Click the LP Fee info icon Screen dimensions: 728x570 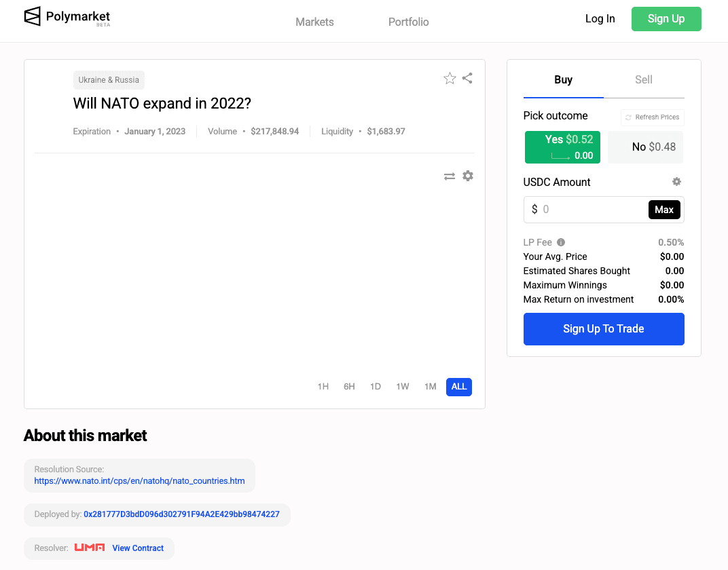pos(560,242)
